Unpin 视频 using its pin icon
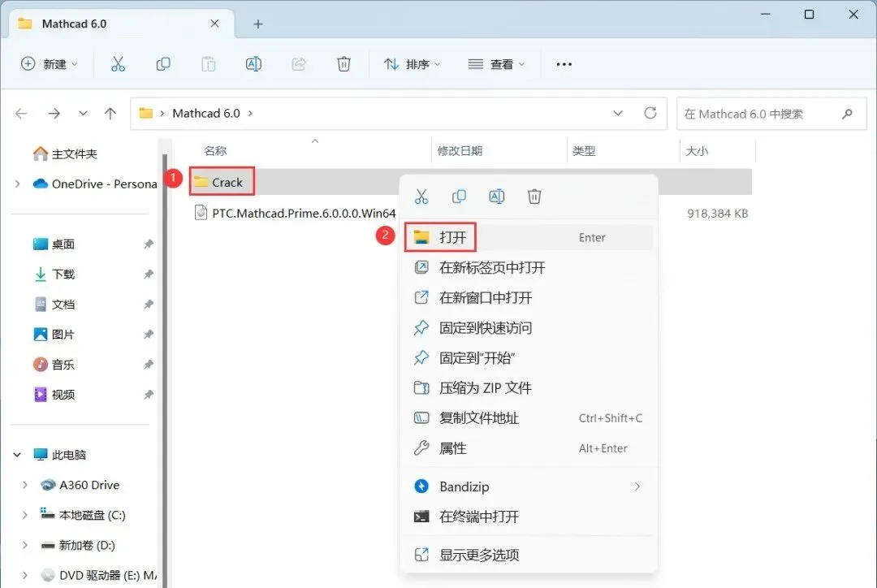The height and width of the screenshot is (588, 877). point(149,395)
